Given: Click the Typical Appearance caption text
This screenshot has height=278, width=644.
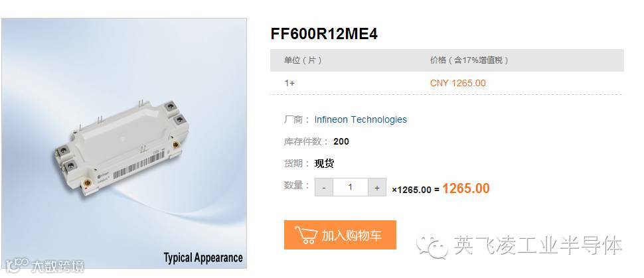Looking at the screenshot, I should 203,258.
